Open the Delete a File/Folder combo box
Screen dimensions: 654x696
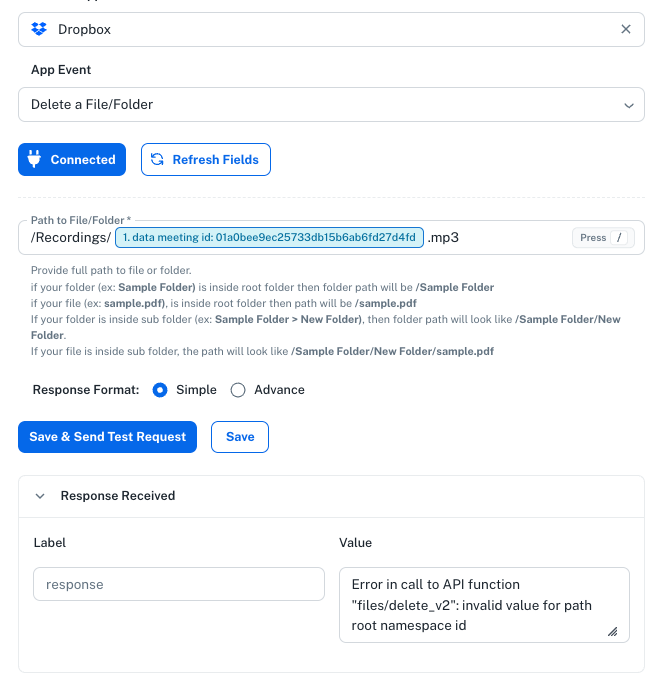[331, 105]
